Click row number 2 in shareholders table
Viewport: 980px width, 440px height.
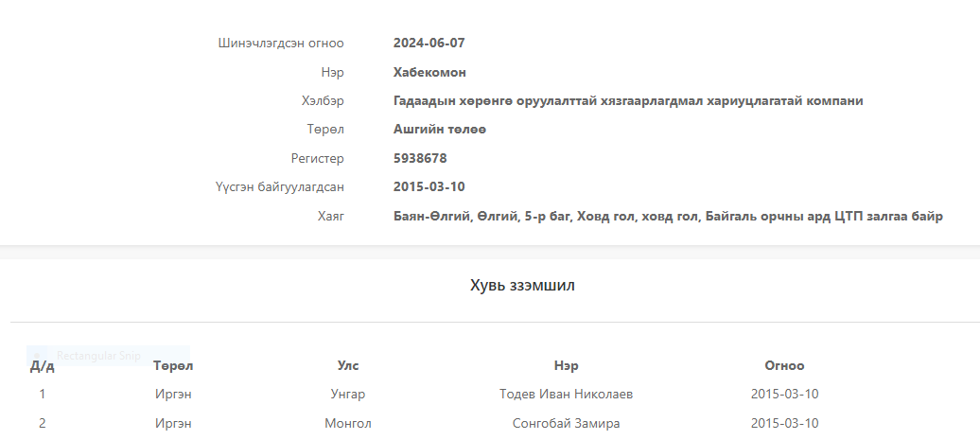pos(42,423)
